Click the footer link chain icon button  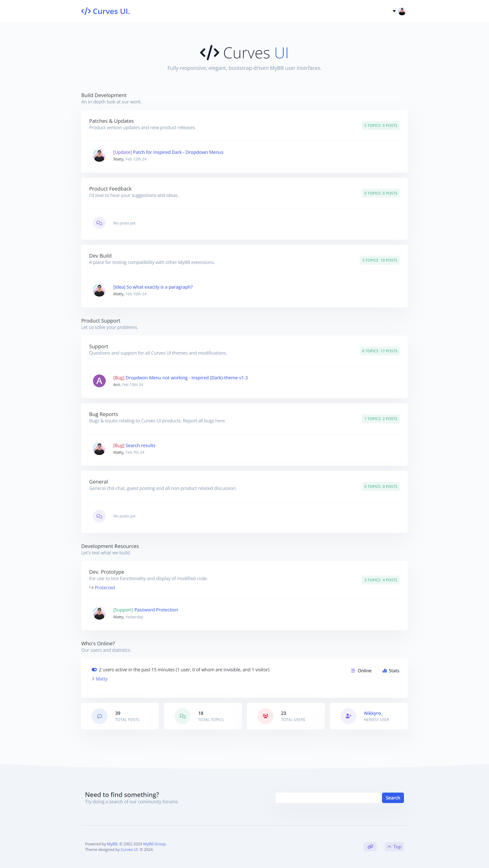(370, 846)
